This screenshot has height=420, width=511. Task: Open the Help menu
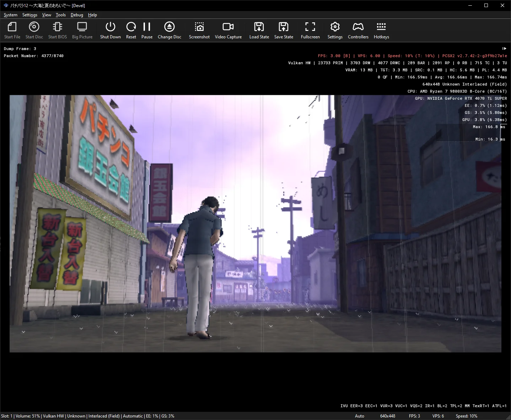(92, 15)
